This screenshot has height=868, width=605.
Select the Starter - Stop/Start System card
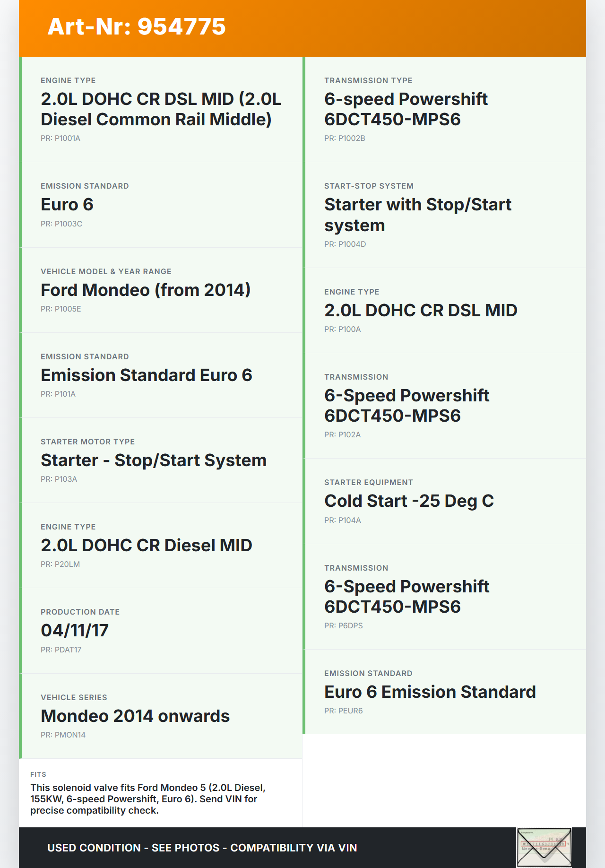tap(161, 460)
